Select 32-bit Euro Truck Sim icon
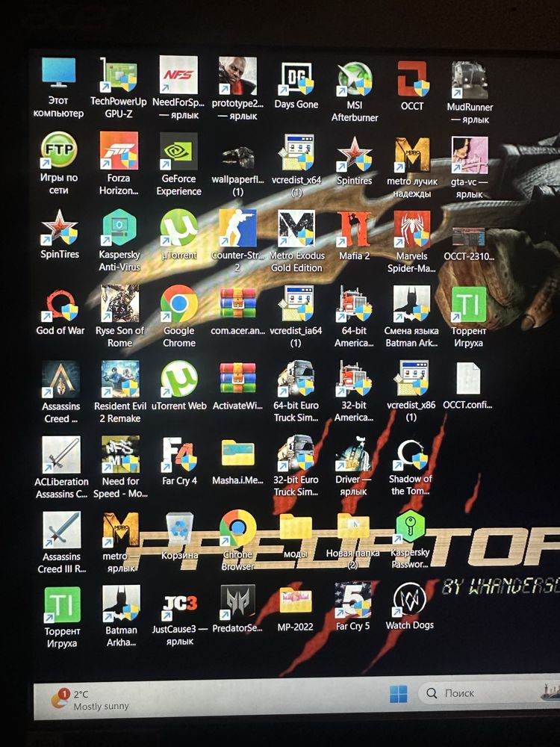The width and height of the screenshot is (560, 747). click(x=296, y=453)
